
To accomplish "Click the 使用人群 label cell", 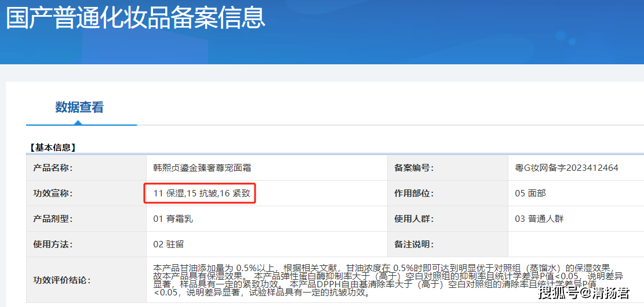I will (447, 219).
